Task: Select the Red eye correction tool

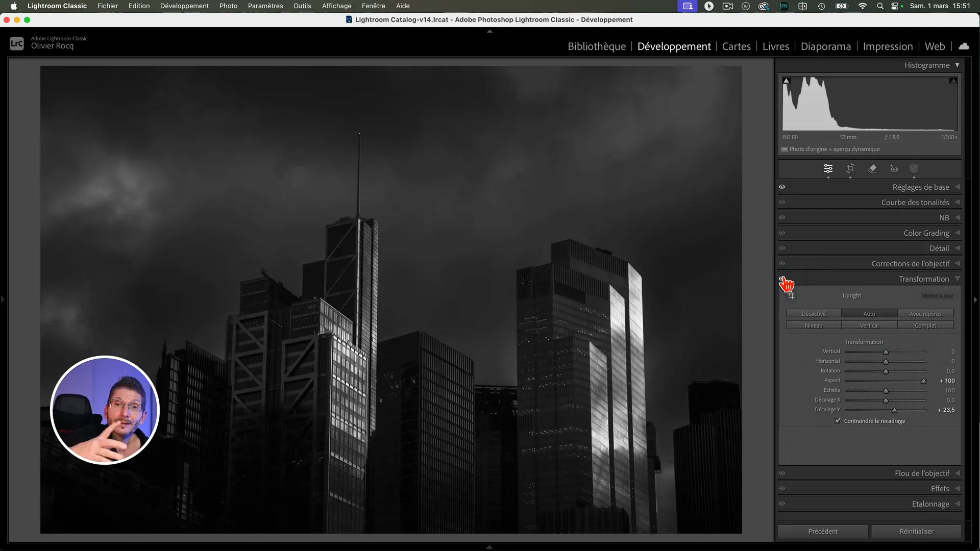Action: (x=894, y=168)
